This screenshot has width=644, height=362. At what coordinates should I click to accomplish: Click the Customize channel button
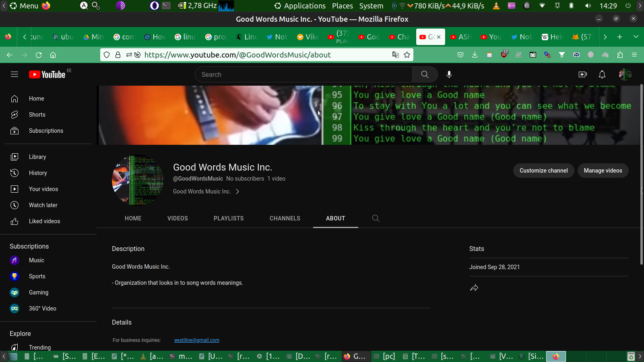click(543, 171)
